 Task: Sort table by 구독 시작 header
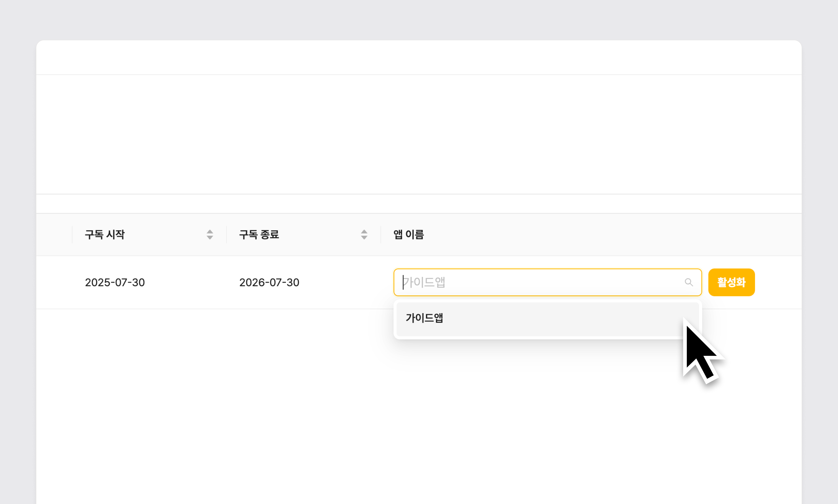tap(105, 234)
